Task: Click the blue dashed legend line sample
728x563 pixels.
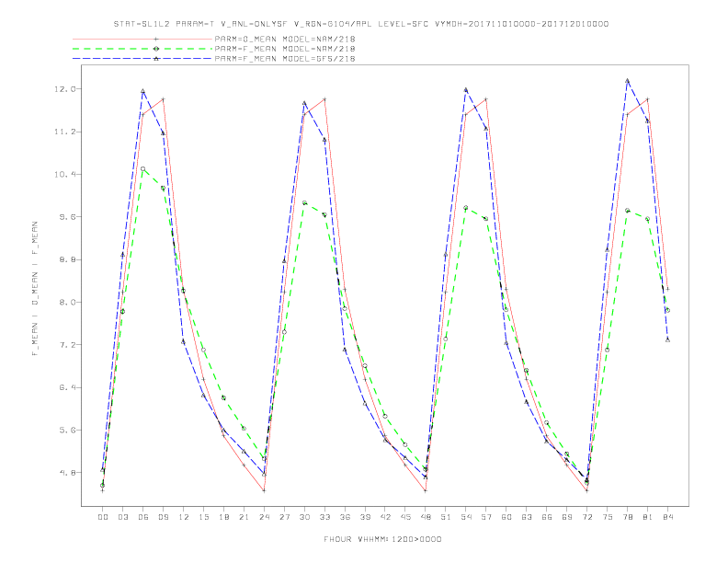Action: point(142,59)
